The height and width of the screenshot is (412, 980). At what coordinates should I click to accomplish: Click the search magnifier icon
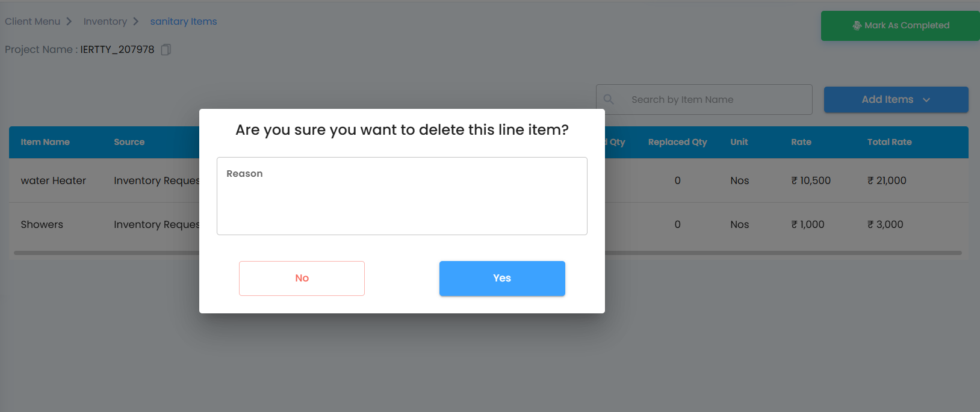click(609, 99)
